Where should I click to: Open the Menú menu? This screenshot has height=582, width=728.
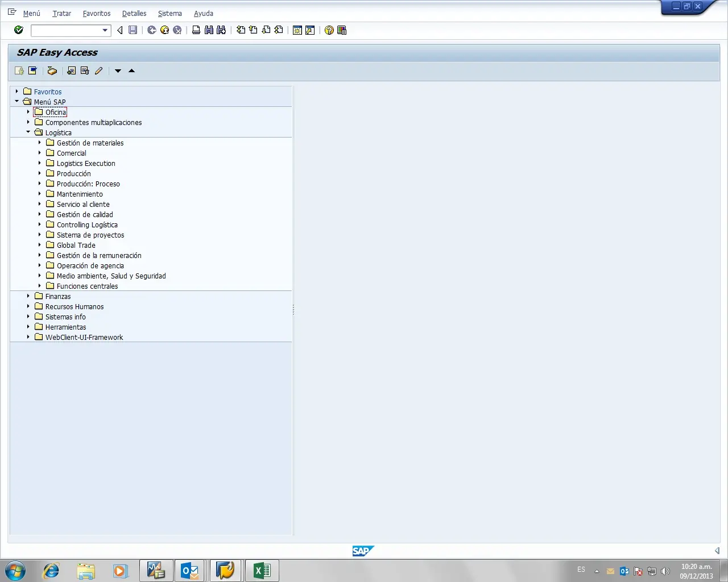tap(32, 13)
